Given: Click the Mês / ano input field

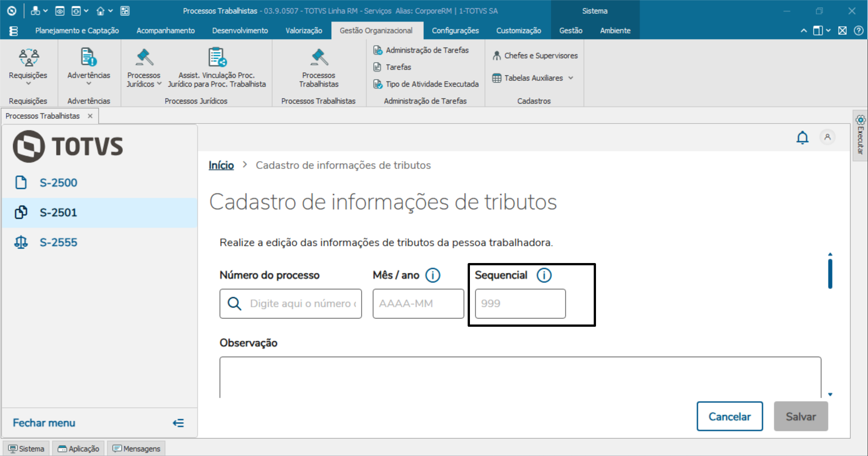Looking at the screenshot, I should point(418,304).
